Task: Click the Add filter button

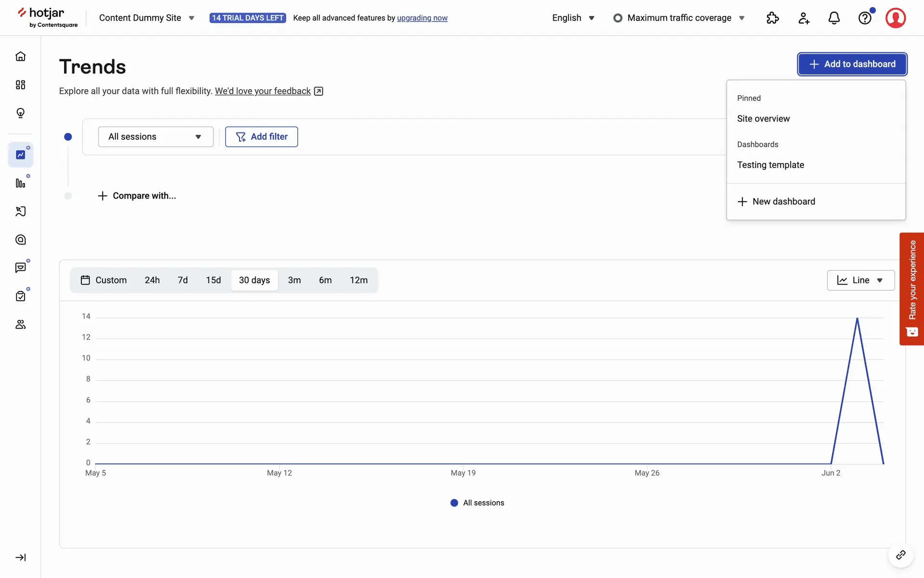Action: [261, 137]
